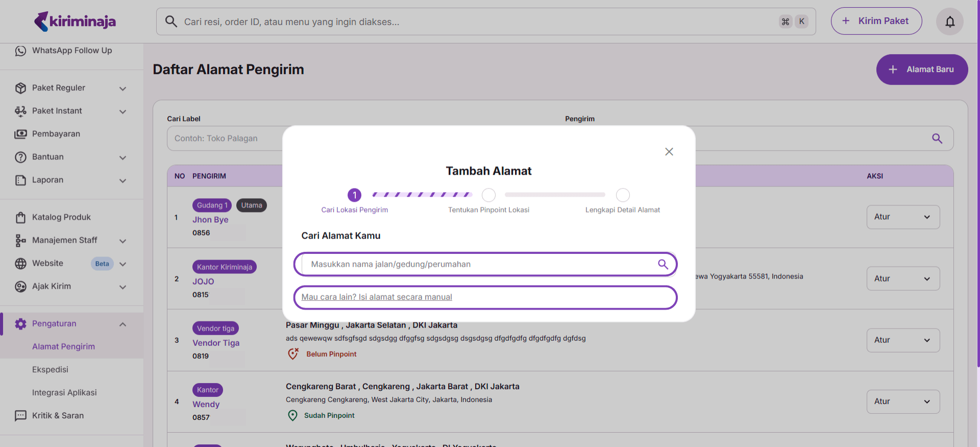Close the Tambah Alamat dialog
The width and height of the screenshot is (980, 447).
[669, 152]
